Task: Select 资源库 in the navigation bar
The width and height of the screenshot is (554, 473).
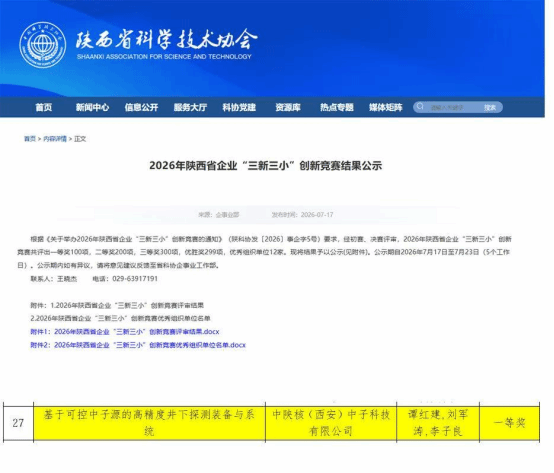Action: pyautogui.click(x=288, y=107)
